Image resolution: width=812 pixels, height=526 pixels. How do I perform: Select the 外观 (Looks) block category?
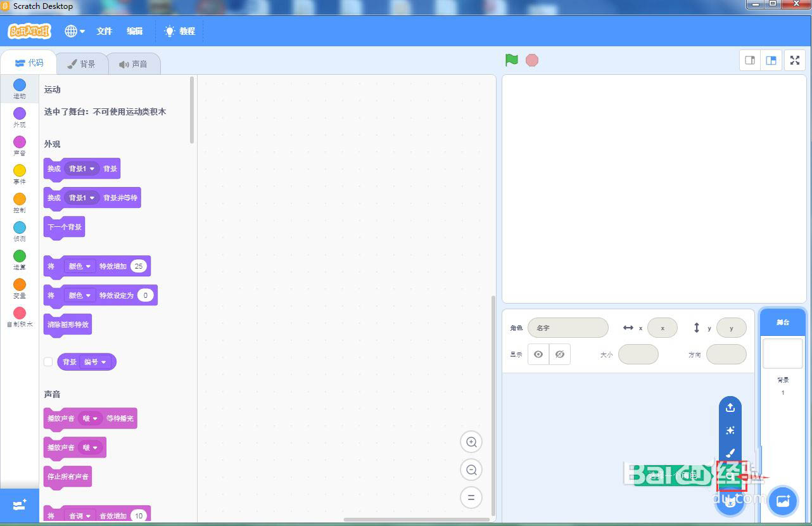coord(20,117)
